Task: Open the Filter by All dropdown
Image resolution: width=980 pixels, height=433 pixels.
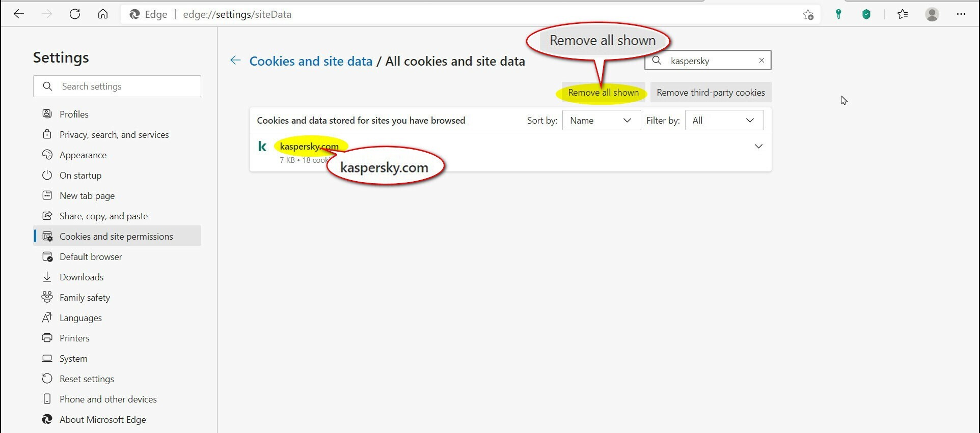Action: pyautogui.click(x=724, y=121)
